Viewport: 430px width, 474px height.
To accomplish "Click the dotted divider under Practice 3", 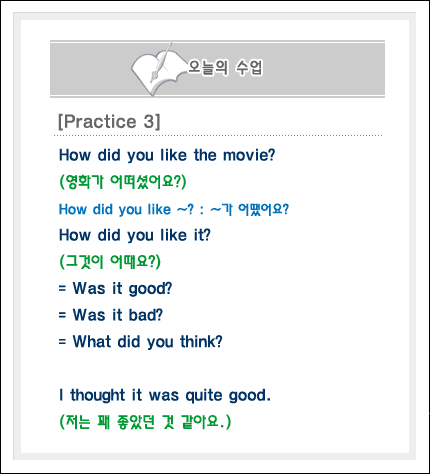I will (218, 136).
